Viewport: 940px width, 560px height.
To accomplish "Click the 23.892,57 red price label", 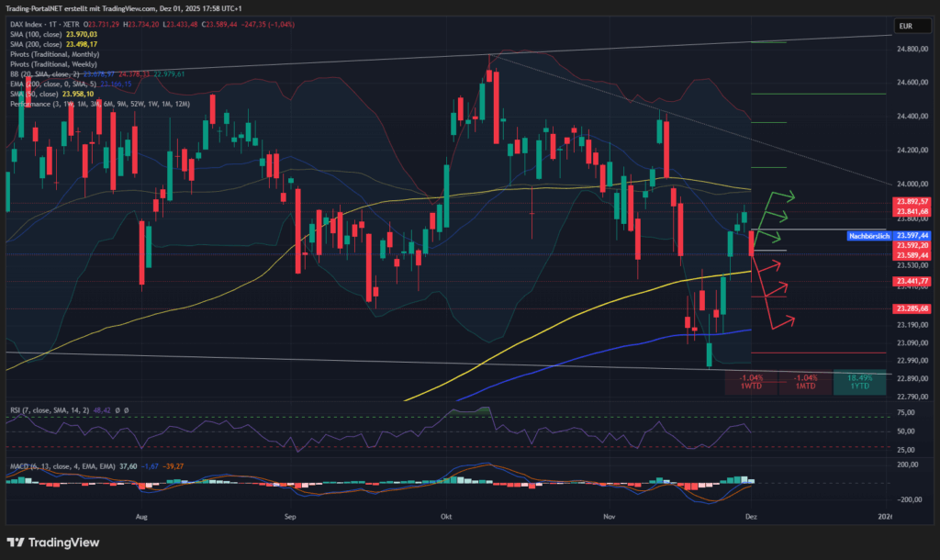I will 912,201.
